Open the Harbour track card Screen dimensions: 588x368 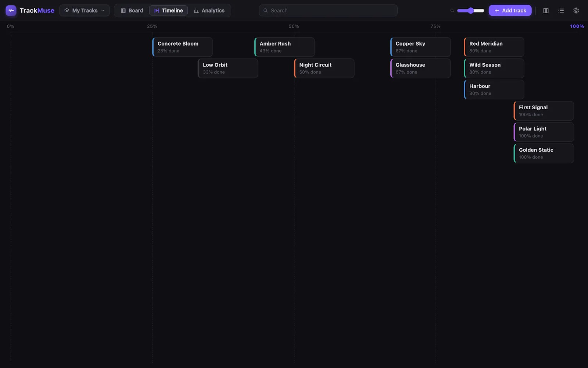494,89
